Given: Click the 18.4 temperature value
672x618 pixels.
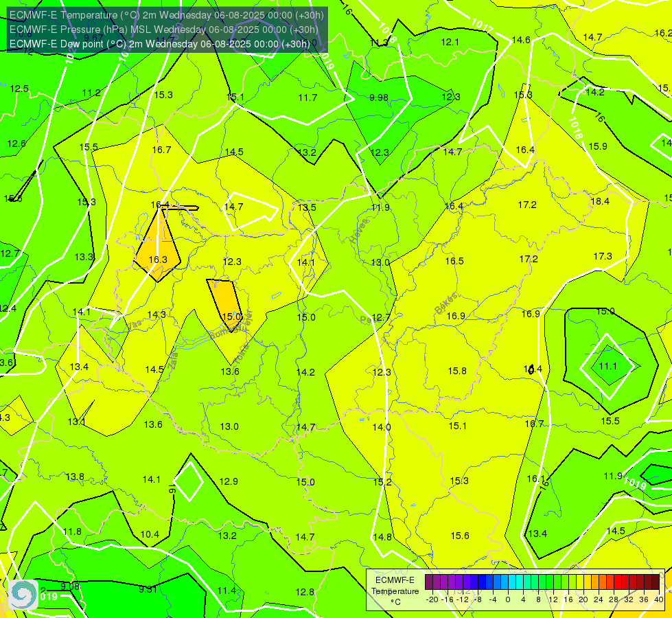Looking at the screenshot, I should point(599,202).
